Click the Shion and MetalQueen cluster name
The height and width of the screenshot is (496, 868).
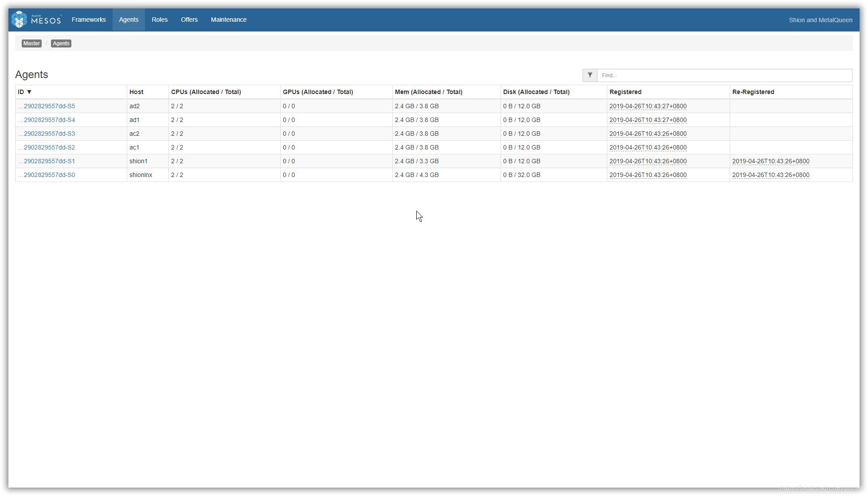click(x=820, y=20)
